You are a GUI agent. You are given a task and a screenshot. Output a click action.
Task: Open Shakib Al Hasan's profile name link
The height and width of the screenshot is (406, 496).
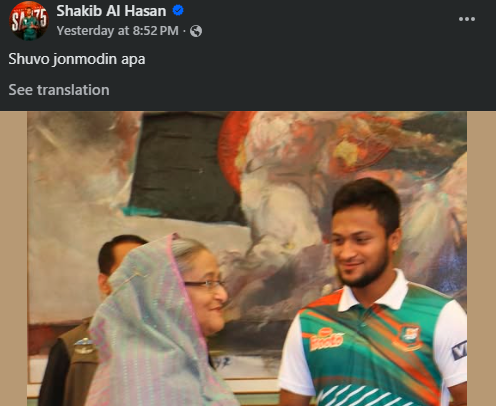(x=111, y=11)
